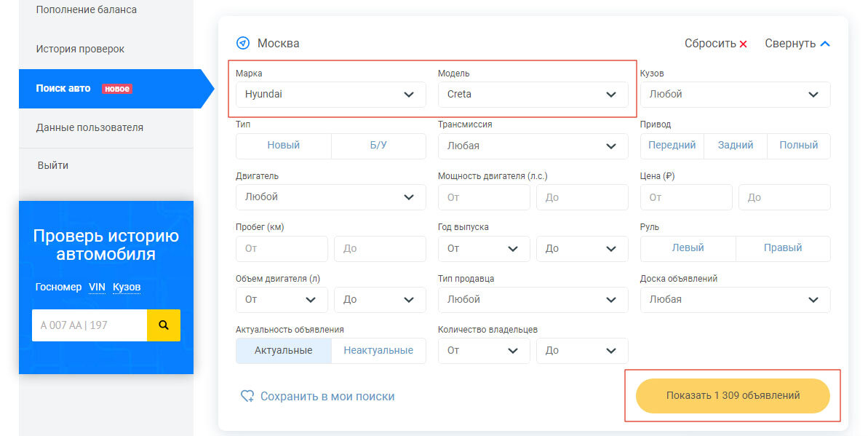Open the Марка dropdown showing Hyundai
This screenshot has width=868, height=436.
click(330, 95)
